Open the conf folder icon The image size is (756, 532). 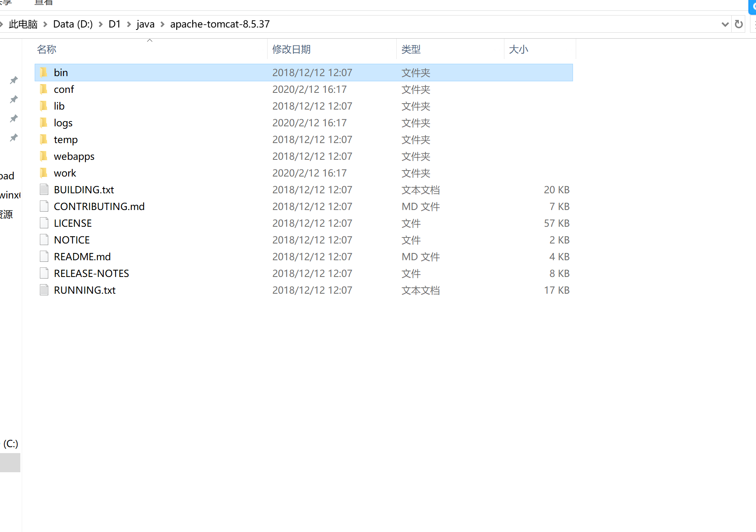pos(44,89)
